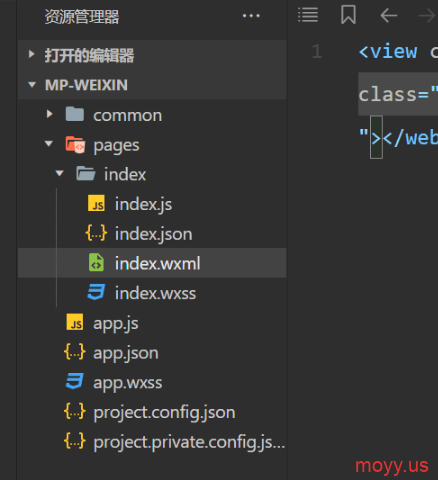Collapse the index folder arrow

point(59,173)
